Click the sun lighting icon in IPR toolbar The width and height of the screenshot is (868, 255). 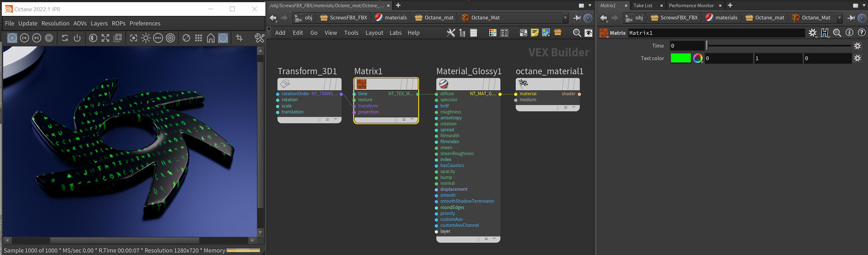(x=146, y=38)
